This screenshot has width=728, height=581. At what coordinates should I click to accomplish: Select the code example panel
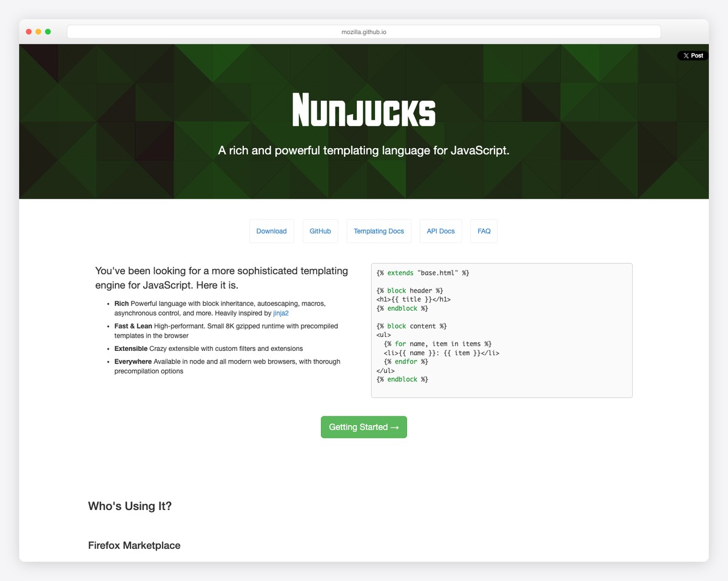(x=501, y=330)
